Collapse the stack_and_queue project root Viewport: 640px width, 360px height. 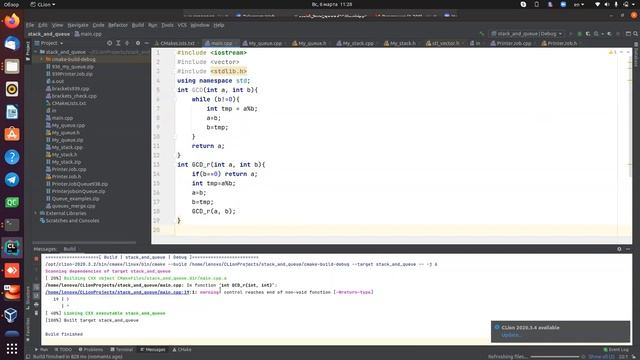pos(36,52)
